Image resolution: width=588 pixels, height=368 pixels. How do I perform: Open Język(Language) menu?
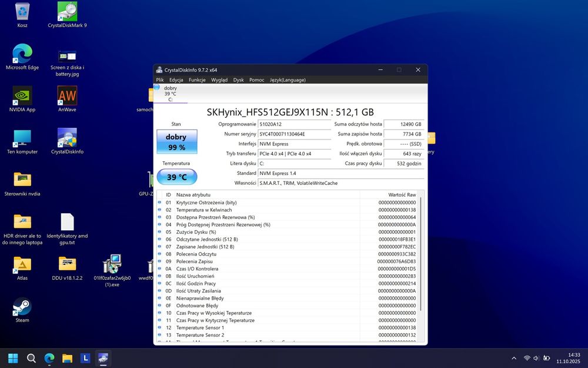288,79
